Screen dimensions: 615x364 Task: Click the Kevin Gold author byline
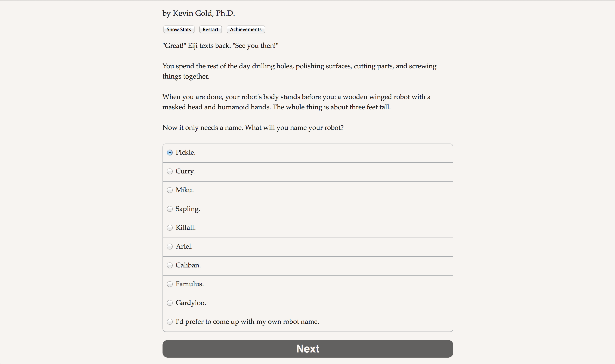pyautogui.click(x=198, y=13)
